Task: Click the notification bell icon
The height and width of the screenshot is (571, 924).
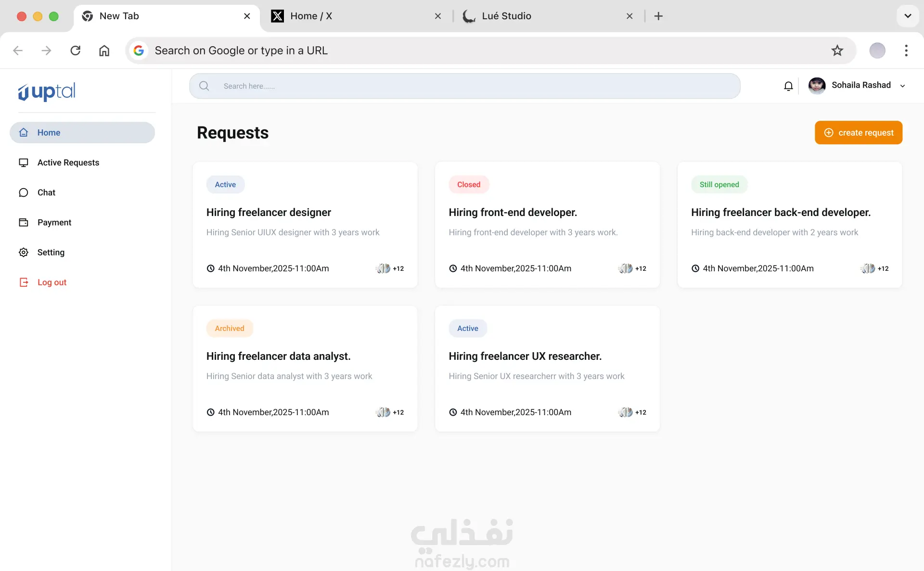Action: tap(788, 86)
